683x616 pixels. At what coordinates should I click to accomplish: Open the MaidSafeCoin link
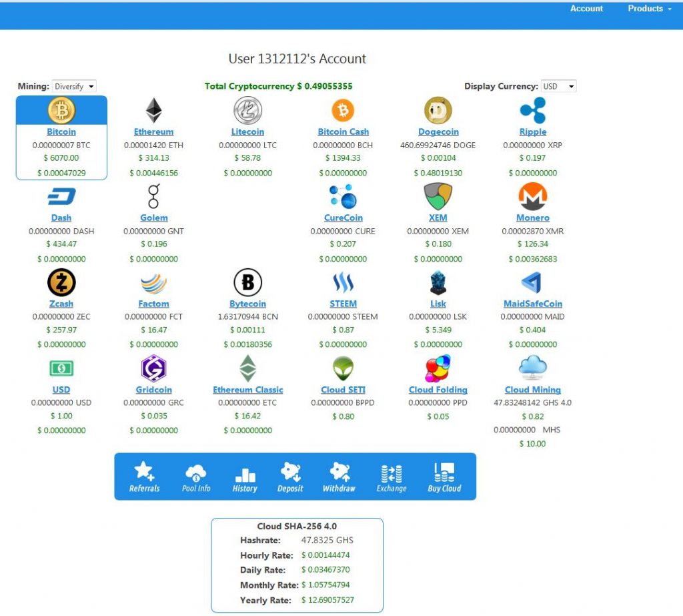click(533, 304)
